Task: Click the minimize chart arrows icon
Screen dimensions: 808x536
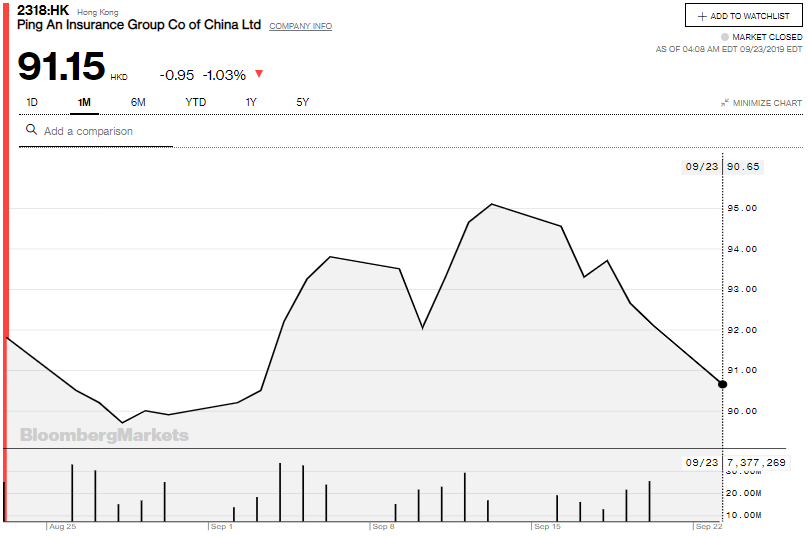Action: (x=725, y=103)
